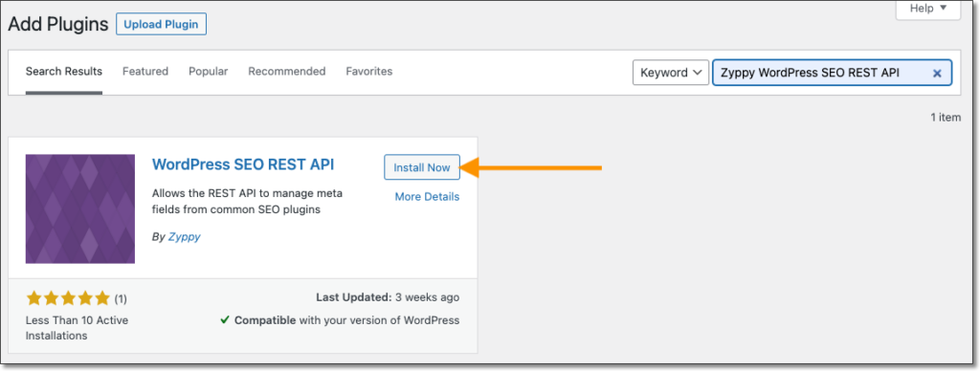Click the (1) rating count
This screenshot has width=980, height=371.
pos(120,299)
